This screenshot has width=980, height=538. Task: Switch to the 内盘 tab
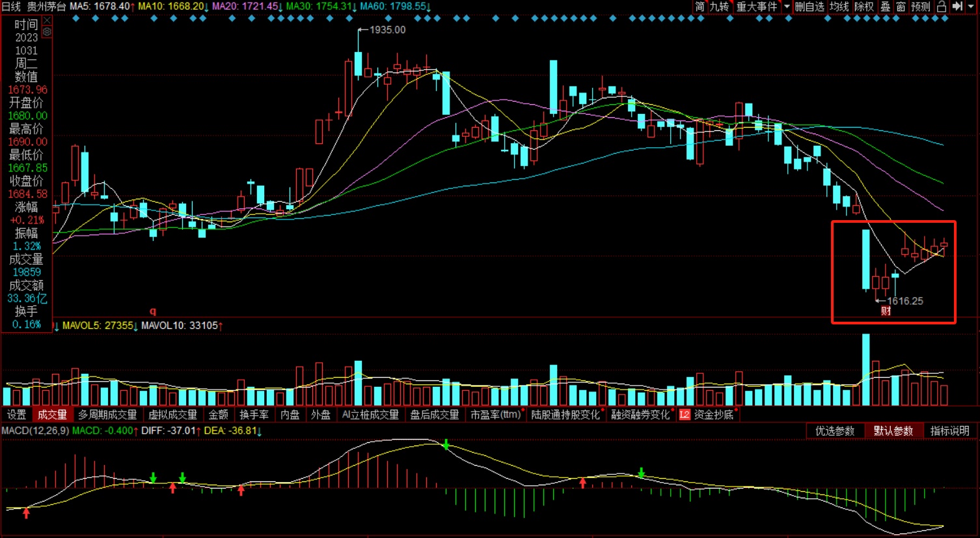[290, 415]
